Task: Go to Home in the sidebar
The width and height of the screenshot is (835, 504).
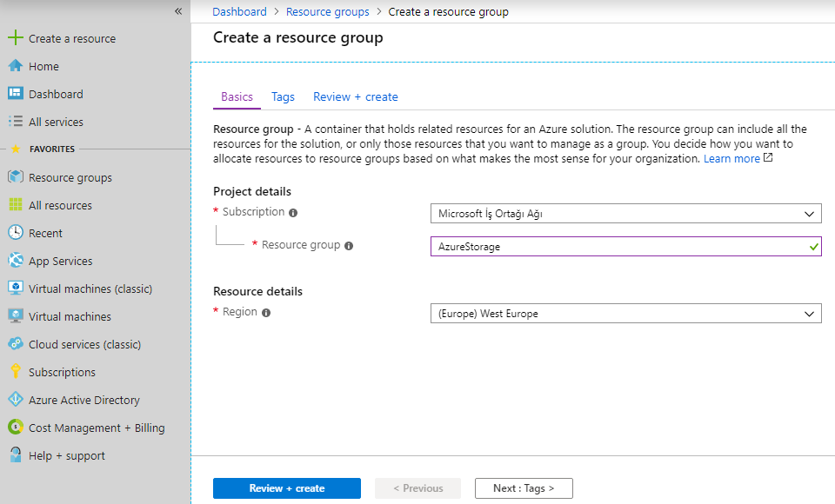Action: click(43, 66)
